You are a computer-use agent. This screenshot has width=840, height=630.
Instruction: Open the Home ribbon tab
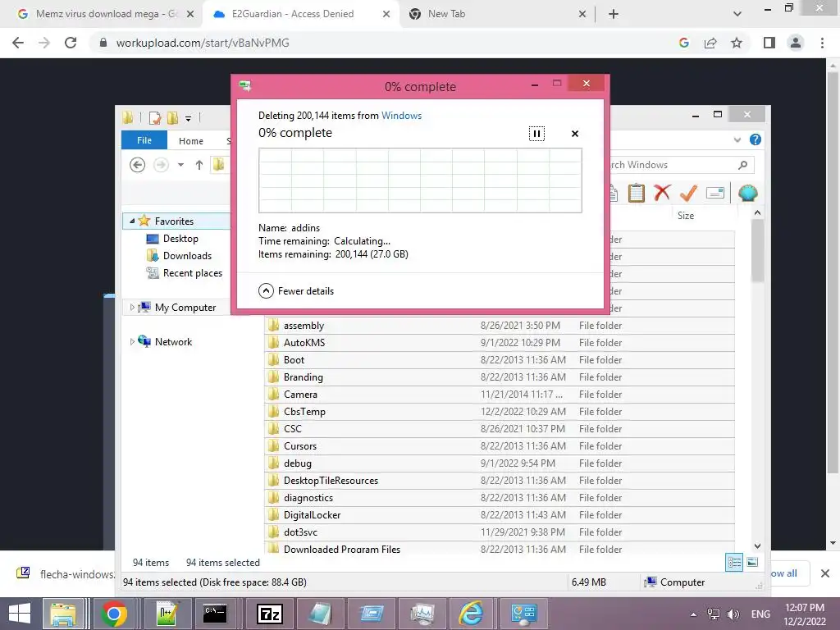tap(190, 141)
